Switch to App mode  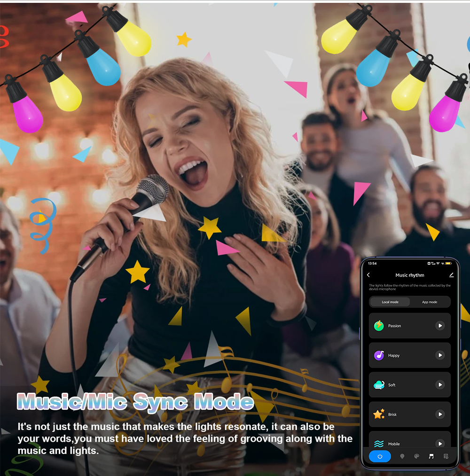pyautogui.click(x=430, y=302)
